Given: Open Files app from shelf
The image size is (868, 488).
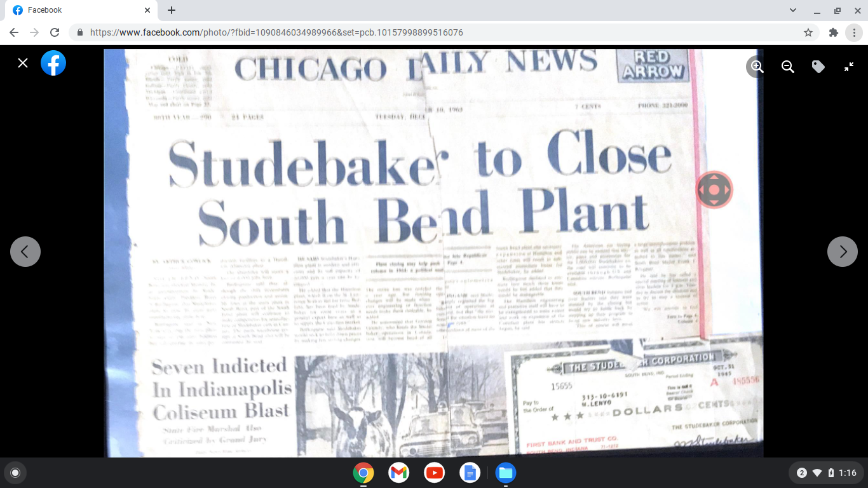Looking at the screenshot, I should [x=506, y=473].
